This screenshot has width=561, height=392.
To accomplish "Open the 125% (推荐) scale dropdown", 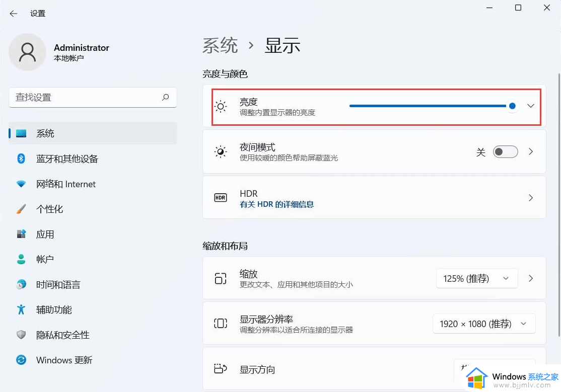I will point(476,278).
